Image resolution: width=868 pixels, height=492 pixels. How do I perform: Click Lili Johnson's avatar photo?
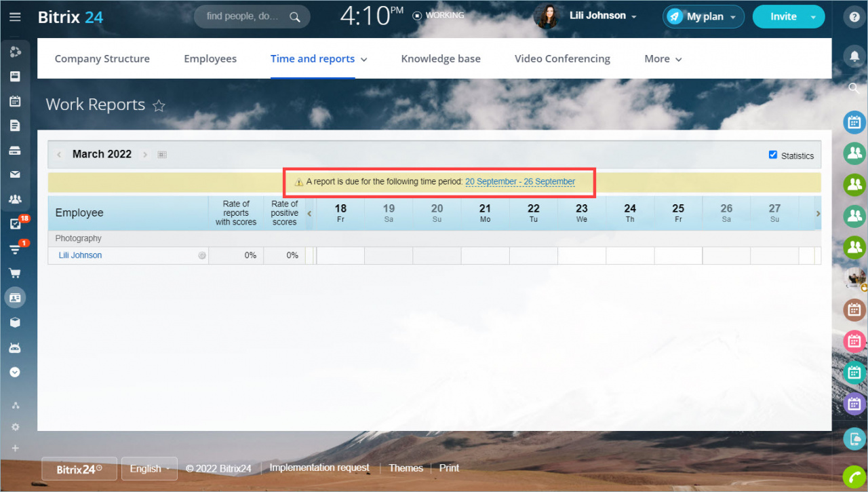pyautogui.click(x=547, y=16)
